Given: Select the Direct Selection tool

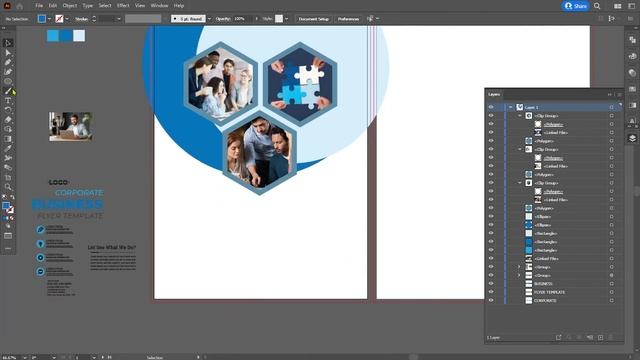Looking at the screenshot, I should tap(8, 53).
